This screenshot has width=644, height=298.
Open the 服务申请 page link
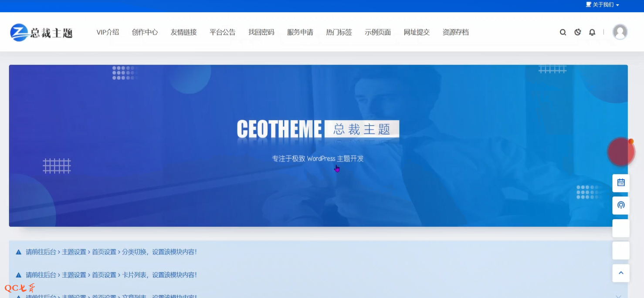click(300, 32)
